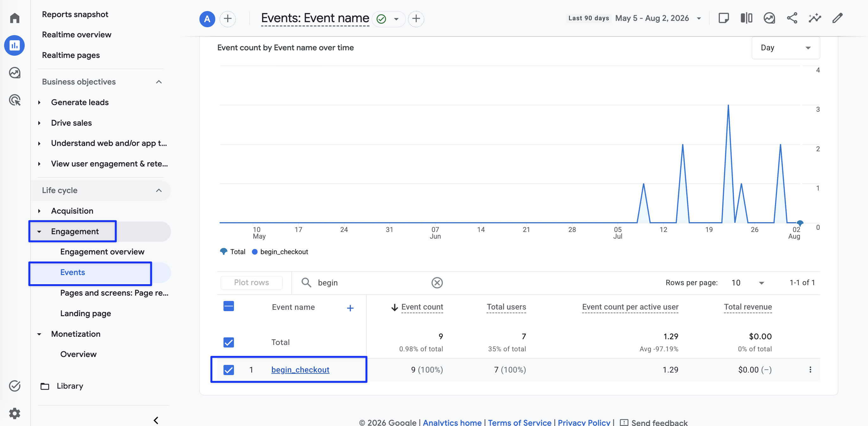Click the edit comparisons icon
Viewport: 868px width, 426px height.
(x=746, y=18)
